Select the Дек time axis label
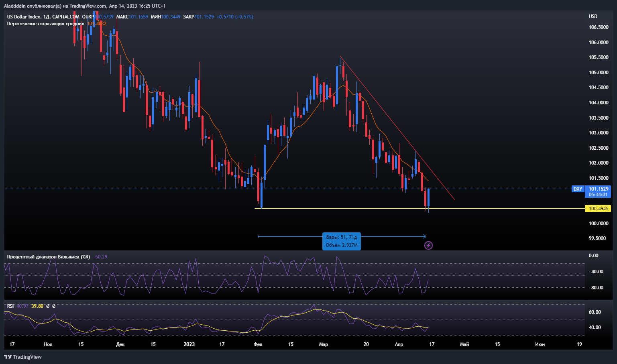 coord(120,344)
